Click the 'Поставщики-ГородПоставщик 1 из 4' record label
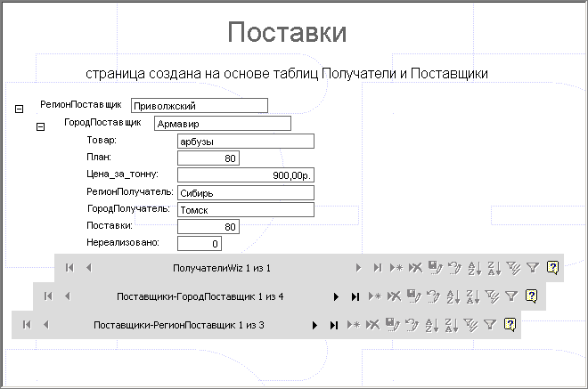 pyautogui.click(x=200, y=296)
